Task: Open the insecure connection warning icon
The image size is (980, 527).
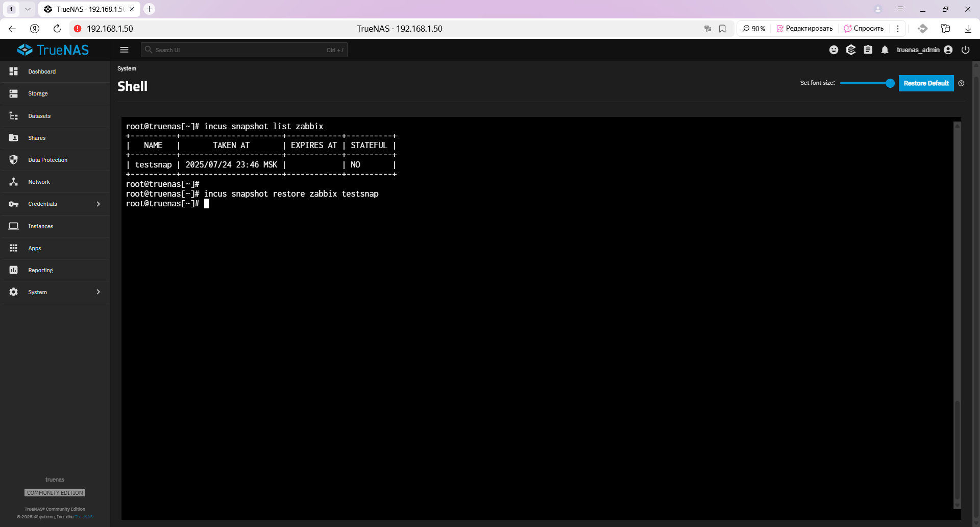Action: 78,29
